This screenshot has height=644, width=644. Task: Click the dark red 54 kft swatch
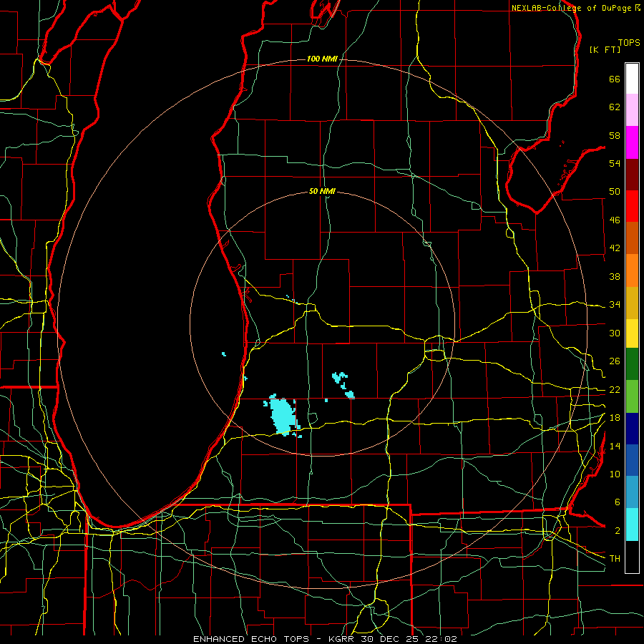632,175
